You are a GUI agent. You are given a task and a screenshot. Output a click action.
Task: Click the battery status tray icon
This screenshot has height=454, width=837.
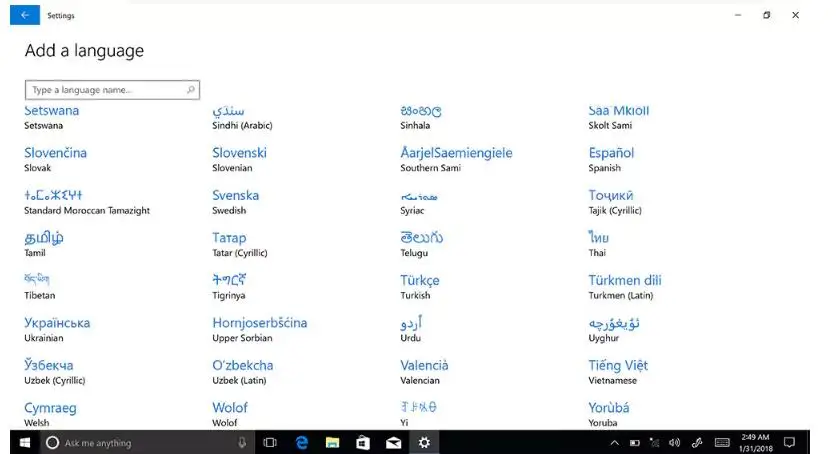point(635,442)
